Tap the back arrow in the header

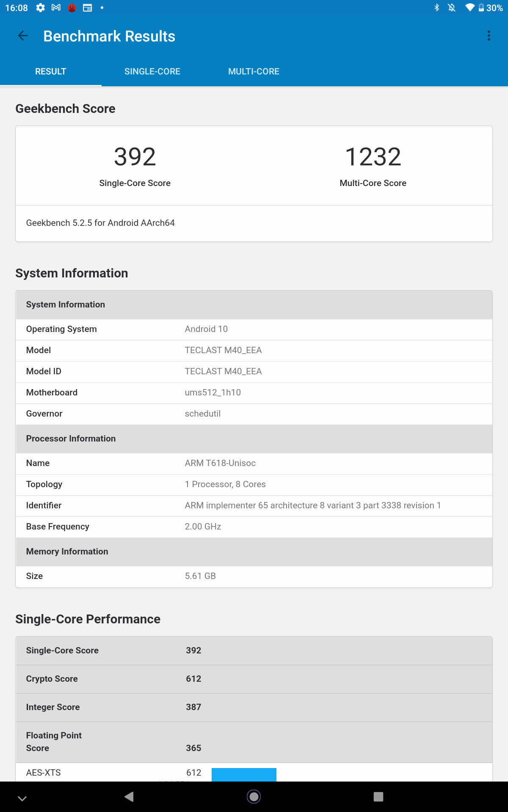(x=23, y=36)
